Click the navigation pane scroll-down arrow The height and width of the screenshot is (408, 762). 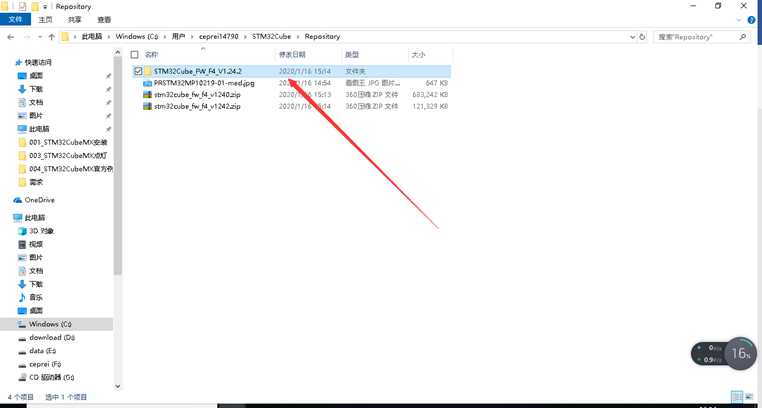(118, 387)
